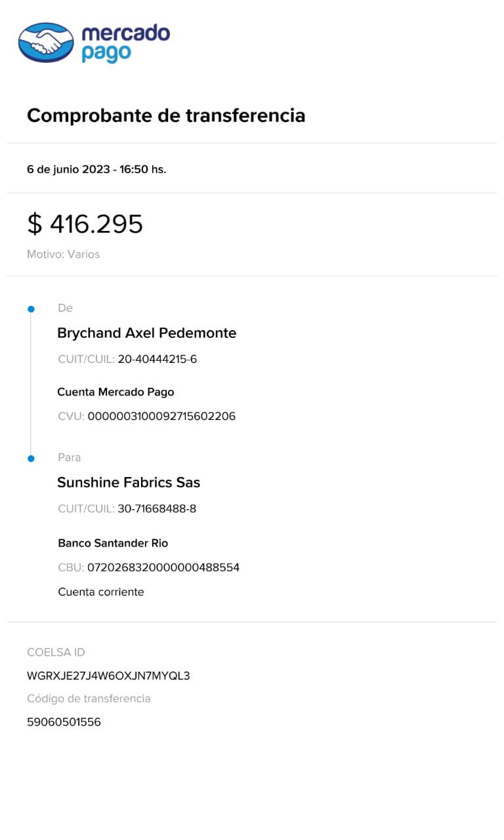Select sender name Brychand Axel Pedemonte
The image size is (504, 840).
point(146,333)
